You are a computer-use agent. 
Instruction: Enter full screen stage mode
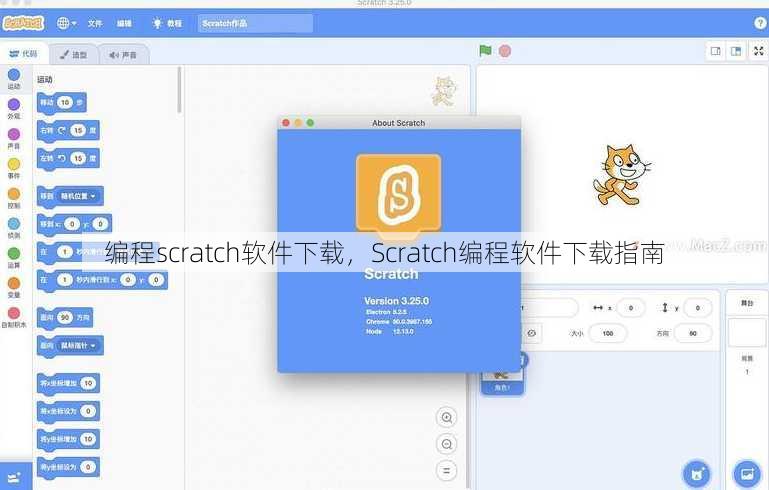pyautogui.click(x=758, y=51)
